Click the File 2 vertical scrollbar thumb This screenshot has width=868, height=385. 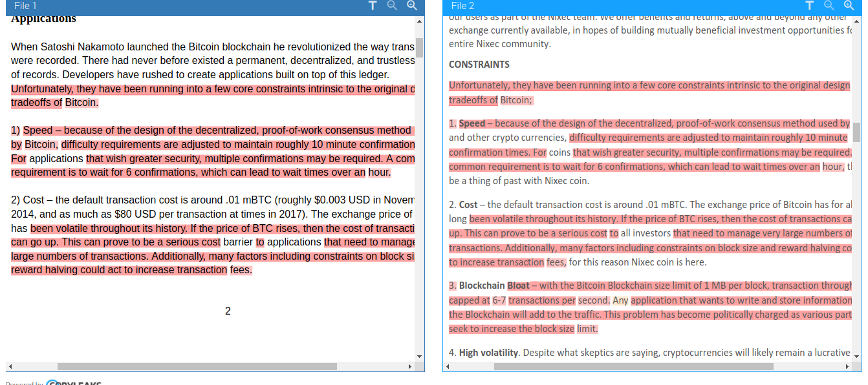pyautogui.click(x=856, y=132)
